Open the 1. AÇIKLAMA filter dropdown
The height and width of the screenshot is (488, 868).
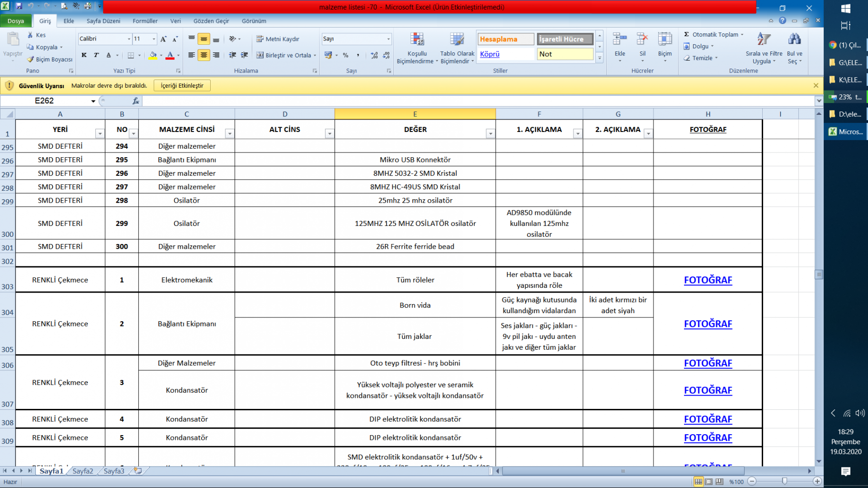pyautogui.click(x=578, y=134)
